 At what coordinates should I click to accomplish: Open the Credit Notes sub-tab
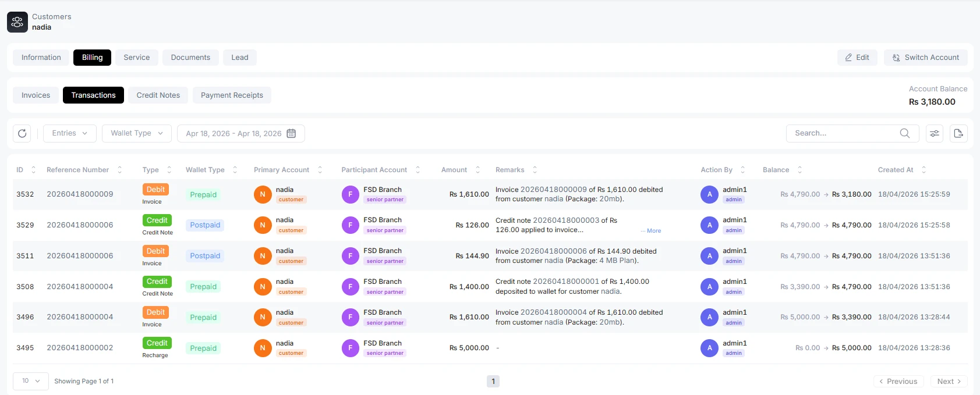[x=158, y=95]
